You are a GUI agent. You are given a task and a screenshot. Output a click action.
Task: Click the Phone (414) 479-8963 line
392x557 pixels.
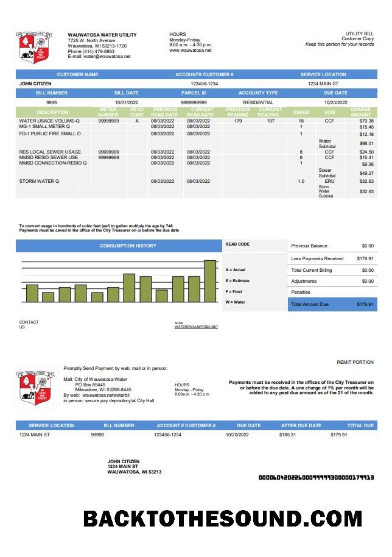point(91,52)
